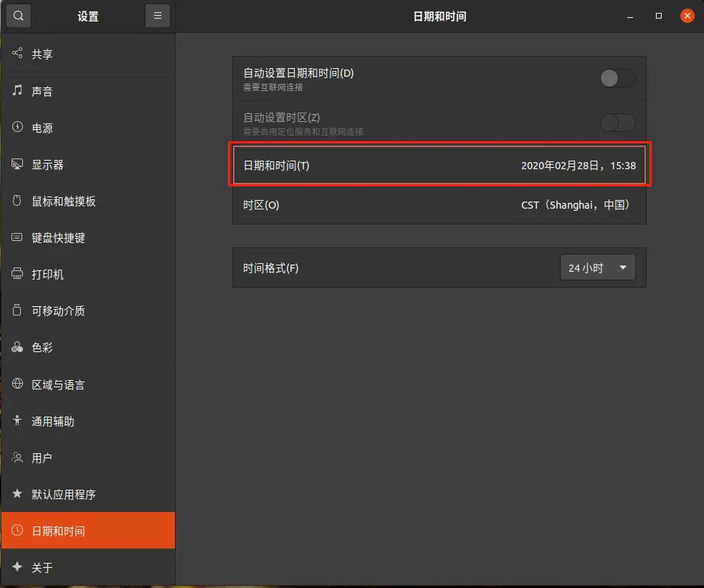704x588 pixels.
Task: Click the share icon next to 共享
Action: pyautogui.click(x=17, y=53)
